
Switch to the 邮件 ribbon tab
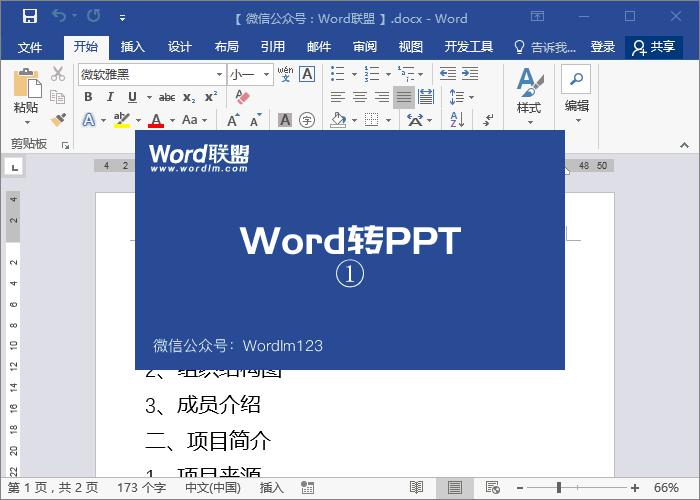point(319,46)
